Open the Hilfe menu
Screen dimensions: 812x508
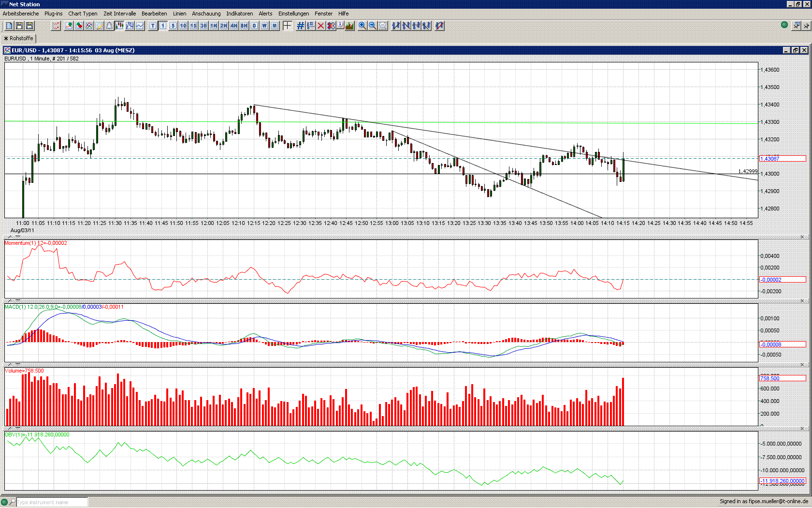pyautogui.click(x=344, y=14)
